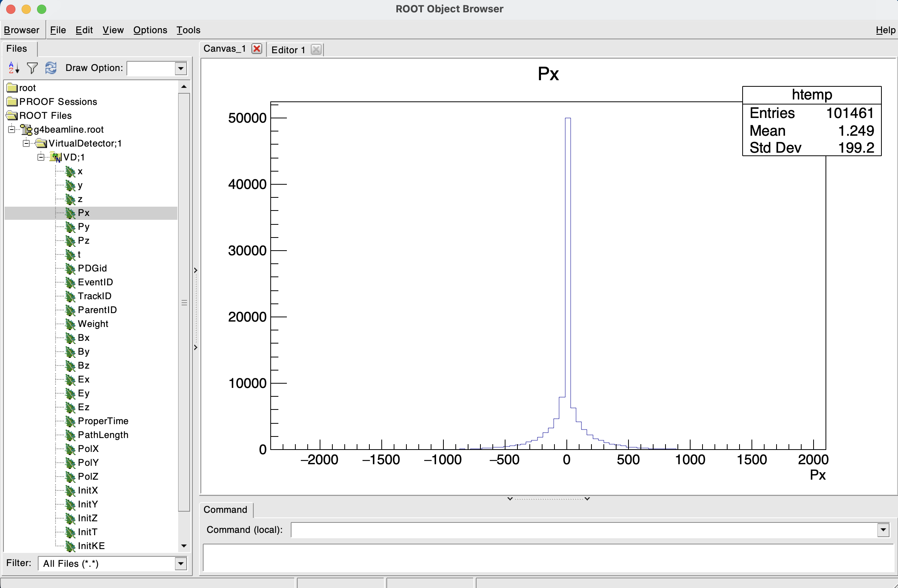
Task: Close the Canvas_1 tab
Action: click(x=256, y=49)
